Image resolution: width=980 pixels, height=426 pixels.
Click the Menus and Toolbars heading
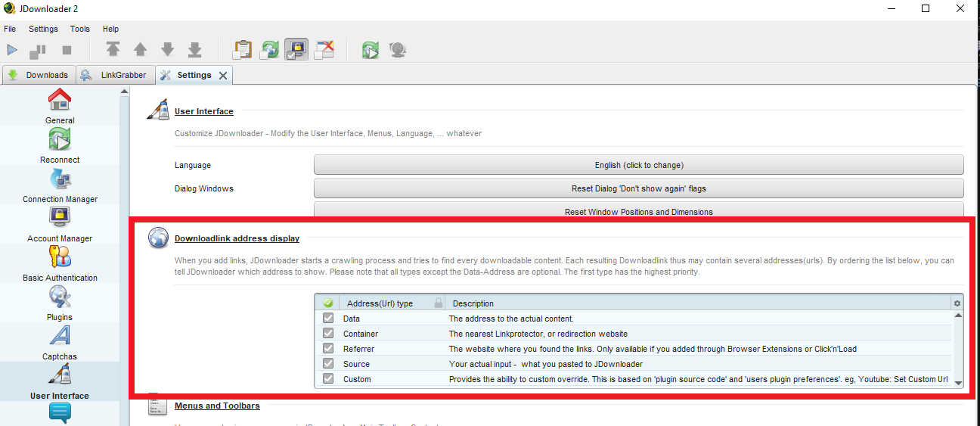(x=217, y=406)
